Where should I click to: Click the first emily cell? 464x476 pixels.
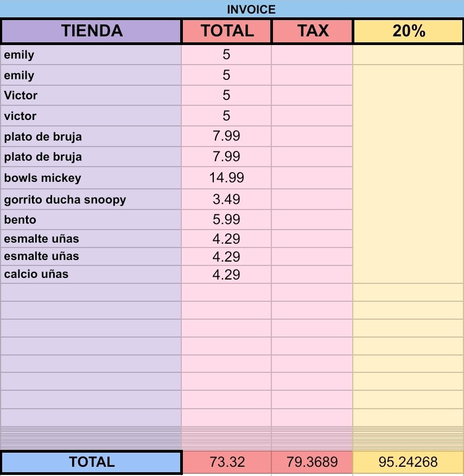coord(91,55)
